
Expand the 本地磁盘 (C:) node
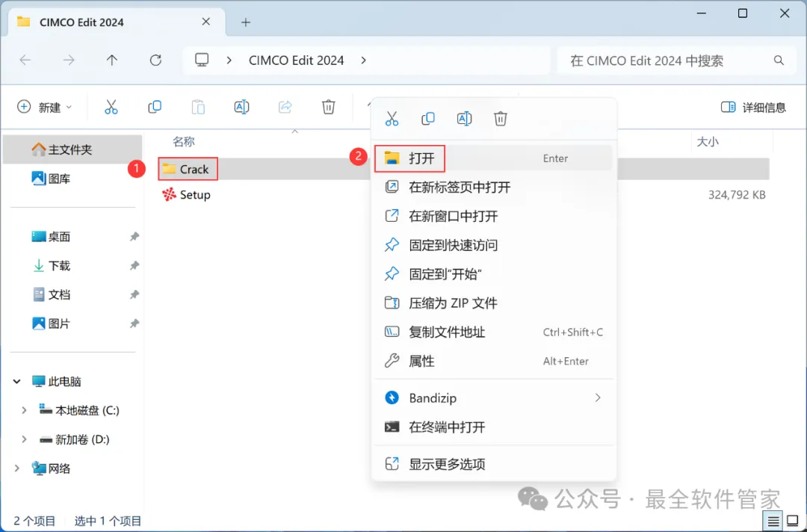(x=24, y=410)
